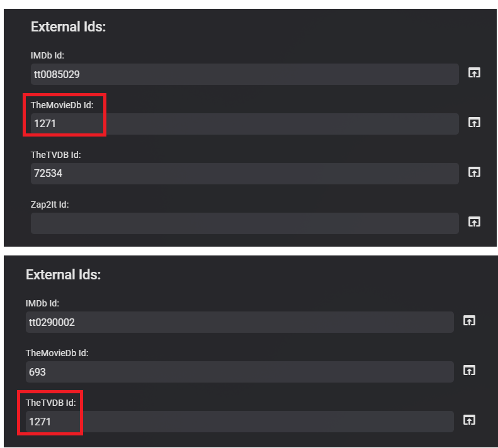Click the TheMovieDb Id field showing 1271
This screenshot has width=498, height=448.
[244, 124]
